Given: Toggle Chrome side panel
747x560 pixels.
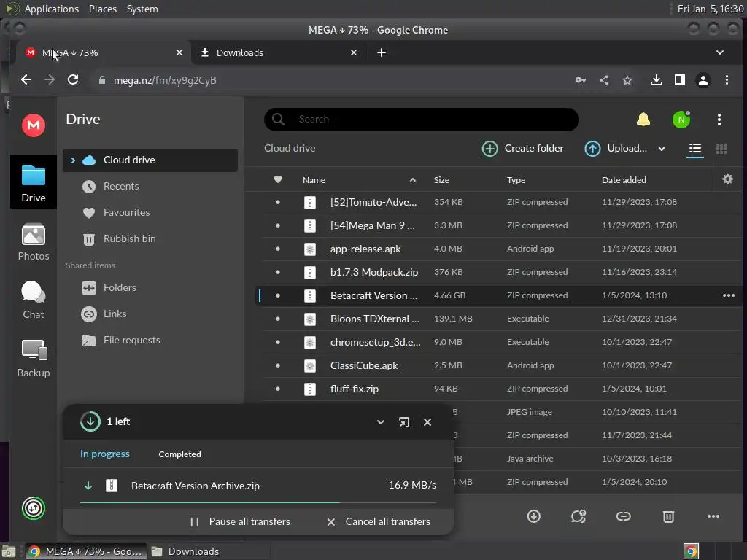Looking at the screenshot, I should (x=680, y=80).
